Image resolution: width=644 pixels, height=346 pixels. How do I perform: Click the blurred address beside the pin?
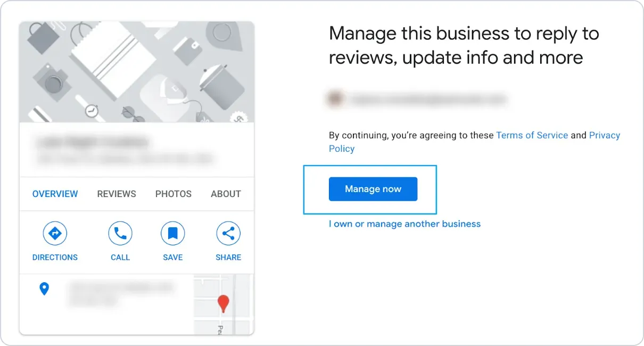click(121, 294)
